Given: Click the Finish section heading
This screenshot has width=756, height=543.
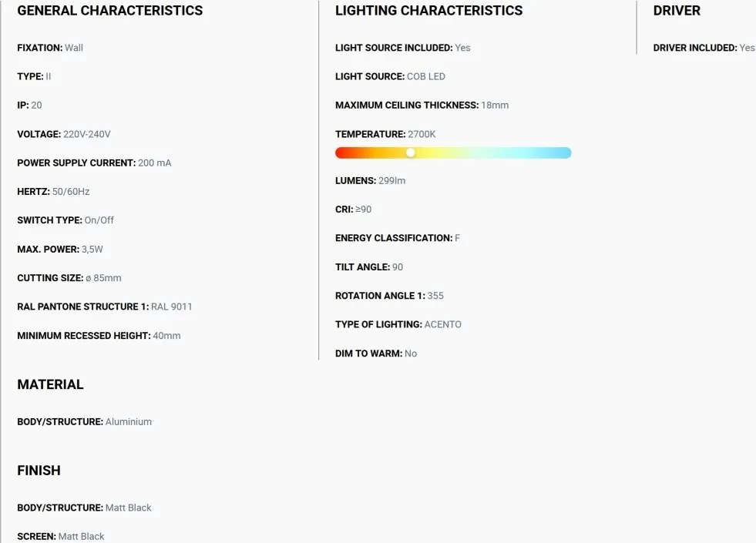Looking at the screenshot, I should click(x=39, y=471).
